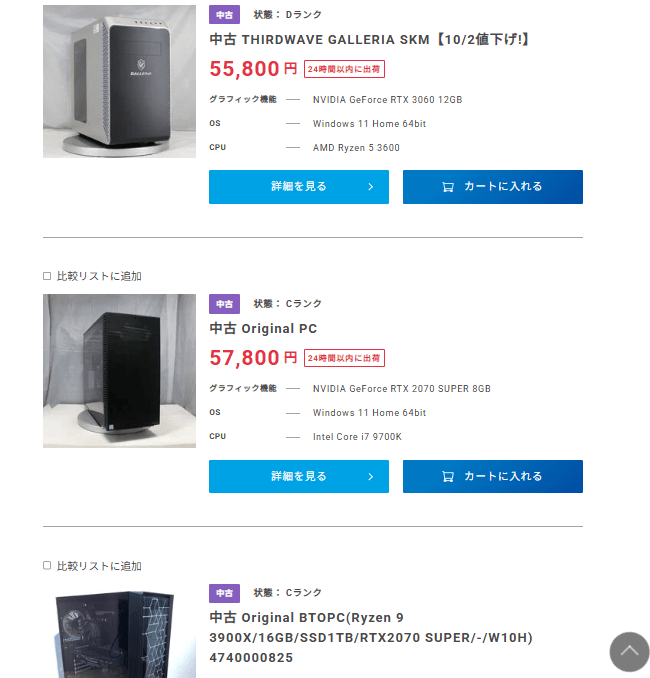The image size is (650, 678).
Task: Click Original BTOPC product thumbnail image
Action: (119, 632)
